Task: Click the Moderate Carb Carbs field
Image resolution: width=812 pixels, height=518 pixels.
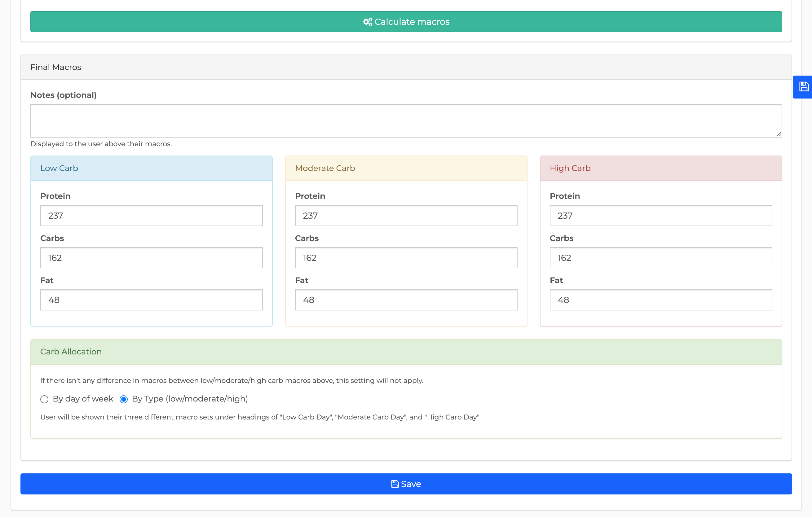Action: coord(406,258)
